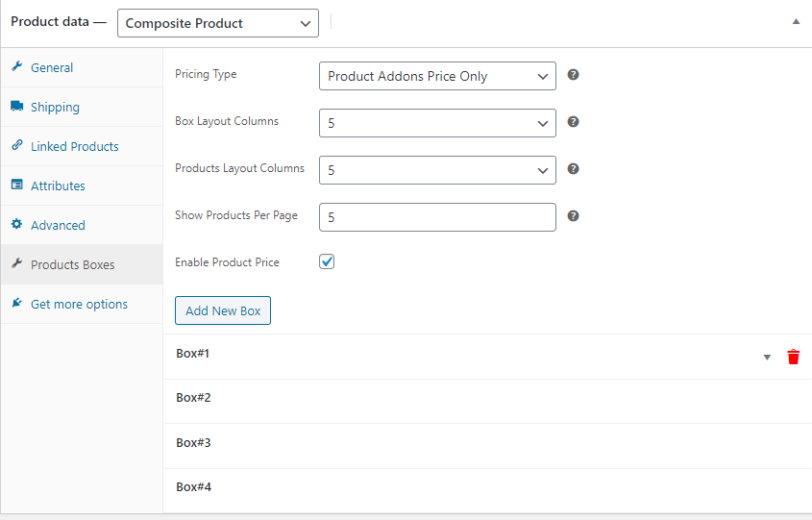Click the wrench icon beside General

click(17, 66)
